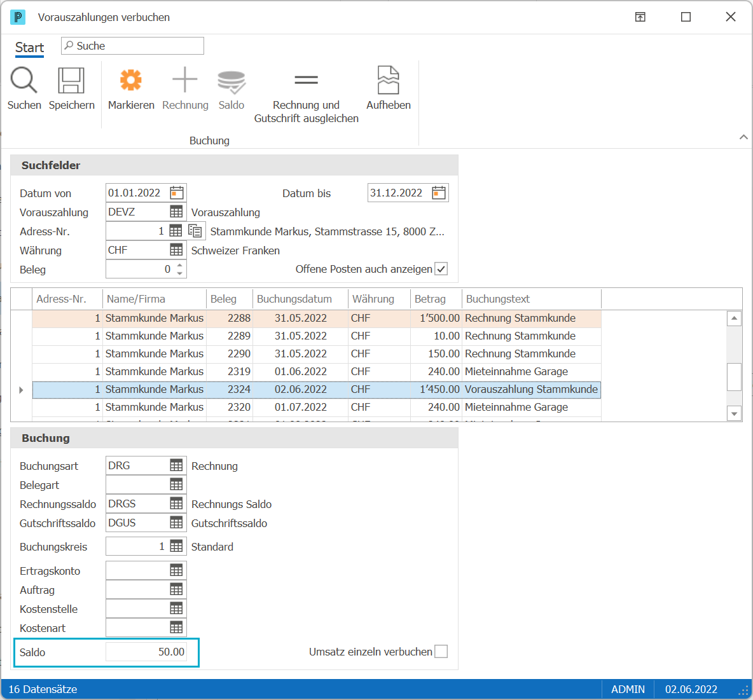The width and height of the screenshot is (753, 700).
Task: Click the orange Markieren gear icon
Action: pos(130,79)
